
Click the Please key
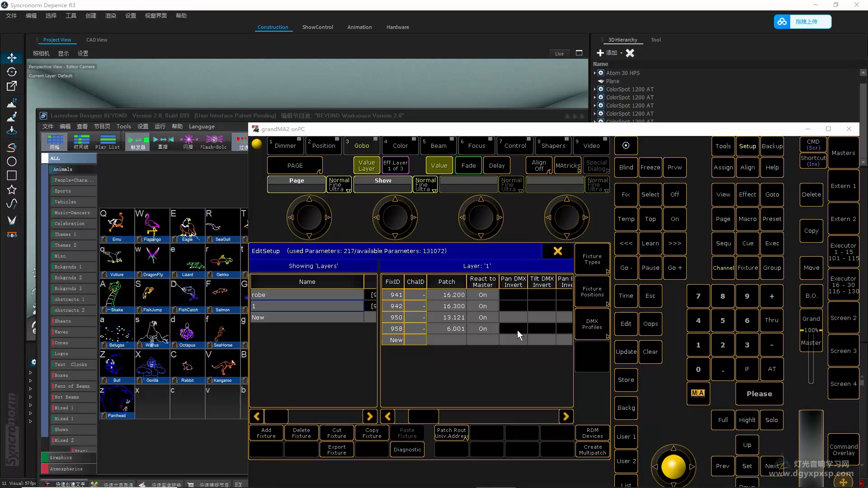coord(759,394)
